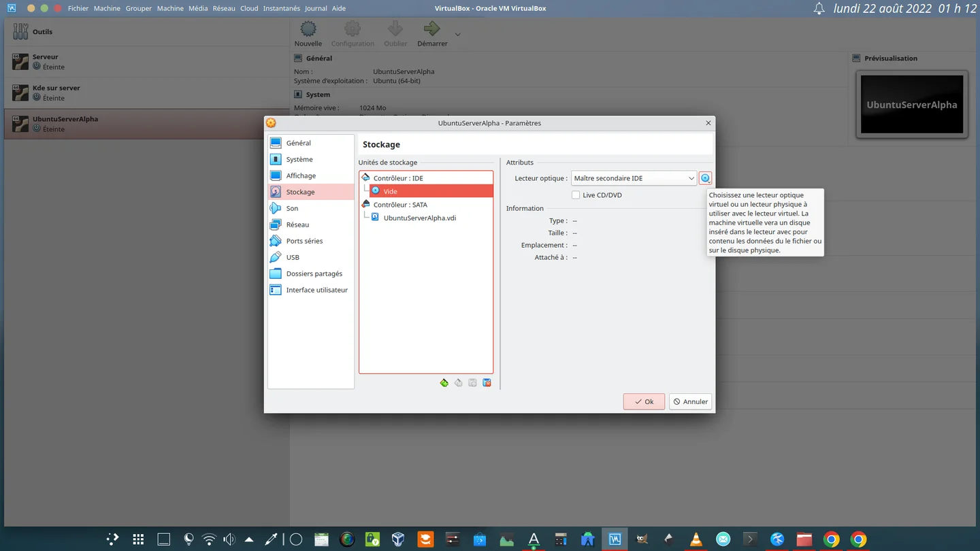Open the Outils tools entry

[146, 31]
